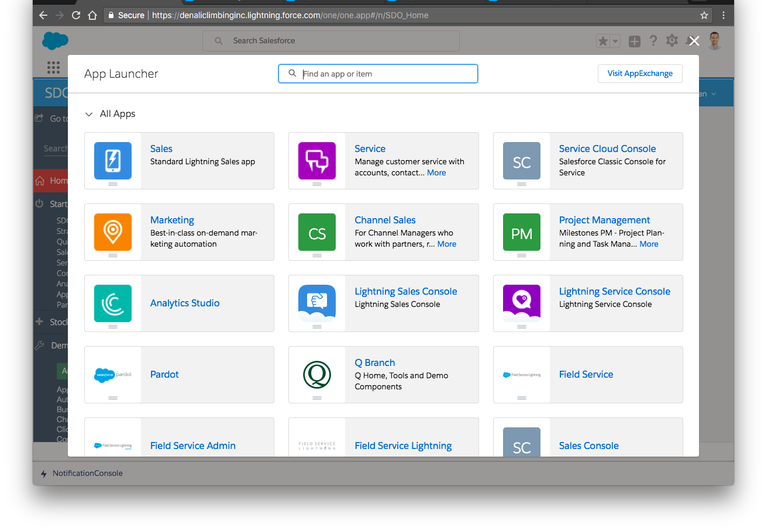
Task: Click the teal Analytics Studio icon
Action: [113, 303]
